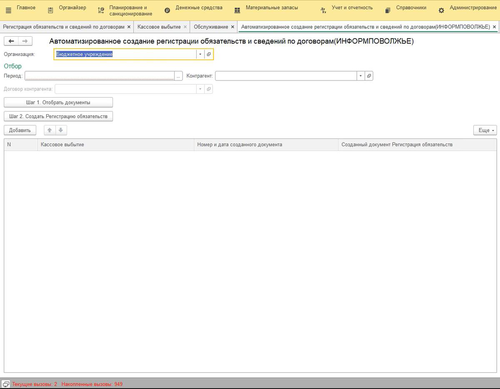Click the status bar call-counter icon

coord(6,384)
